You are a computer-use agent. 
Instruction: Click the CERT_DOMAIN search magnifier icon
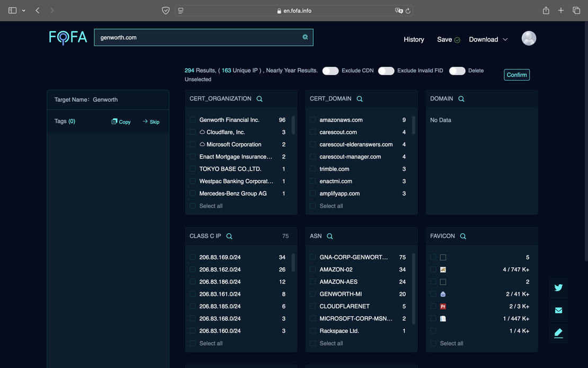click(360, 99)
